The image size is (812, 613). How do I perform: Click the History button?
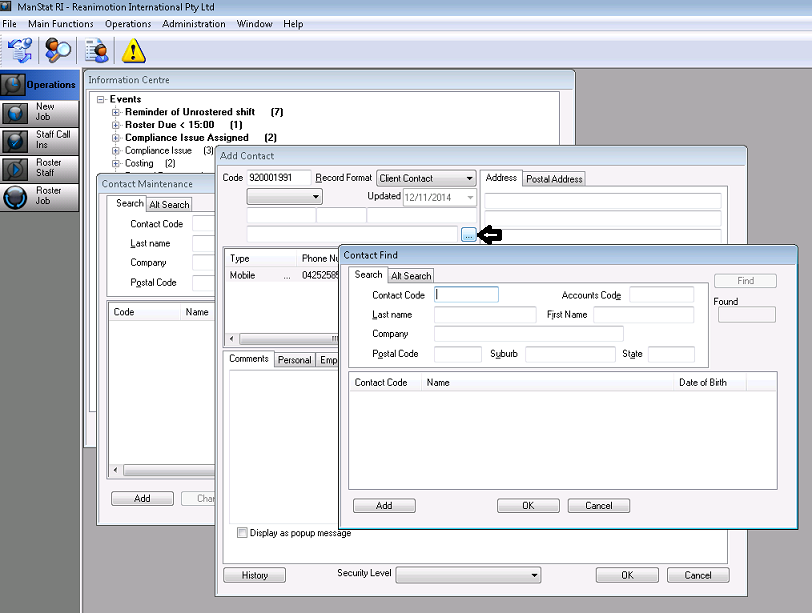coord(254,575)
